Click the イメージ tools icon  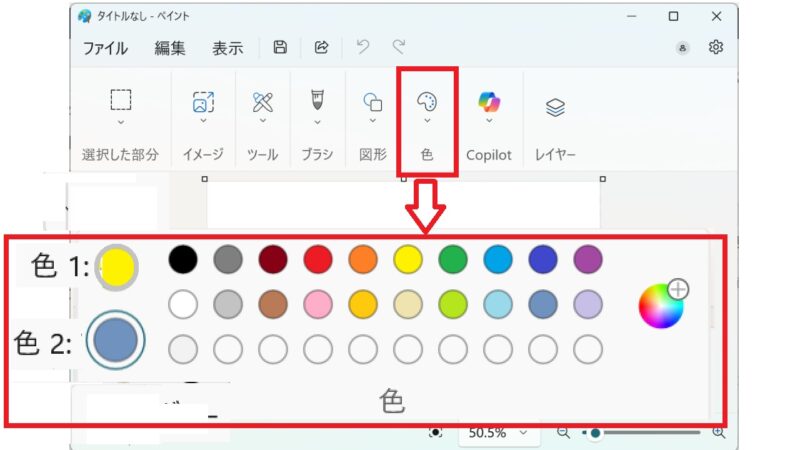pyautogui.click(x=203, y=102)
